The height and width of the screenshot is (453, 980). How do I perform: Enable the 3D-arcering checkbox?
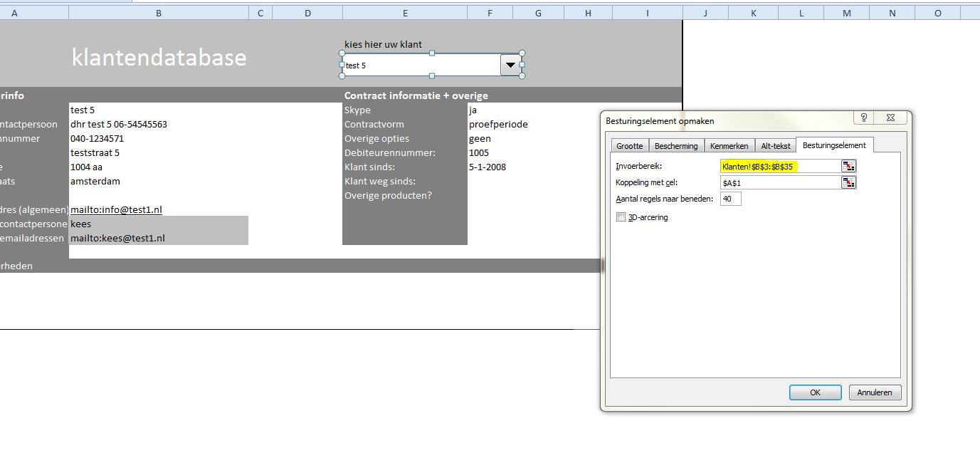click(x=621, y=217)
